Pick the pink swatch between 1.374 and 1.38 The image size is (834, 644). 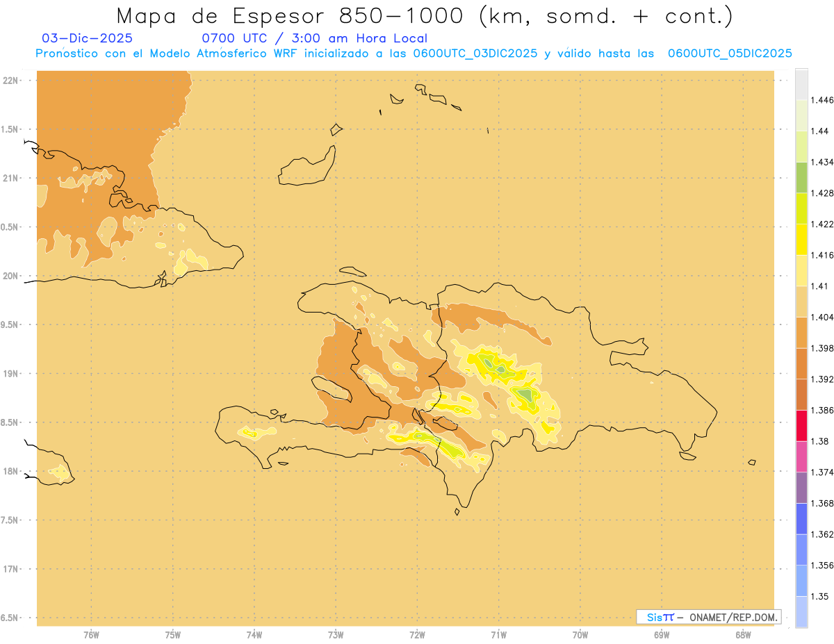(801, 456)
